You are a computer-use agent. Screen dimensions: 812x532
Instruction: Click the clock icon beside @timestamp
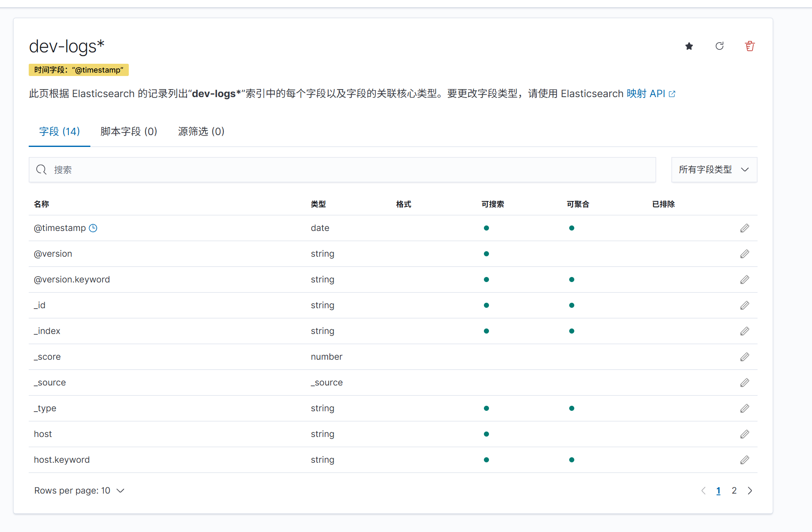[x=93, y=228]
